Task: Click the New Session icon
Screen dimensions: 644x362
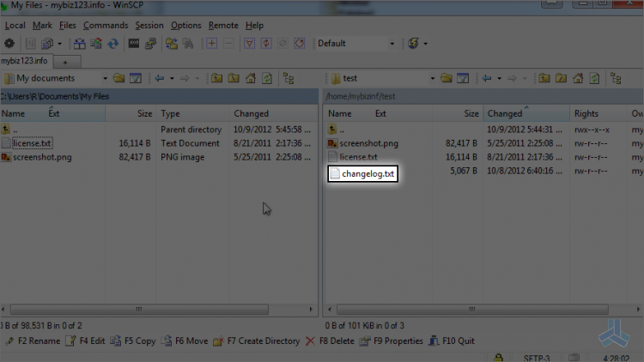Action: tap(414, 43)
